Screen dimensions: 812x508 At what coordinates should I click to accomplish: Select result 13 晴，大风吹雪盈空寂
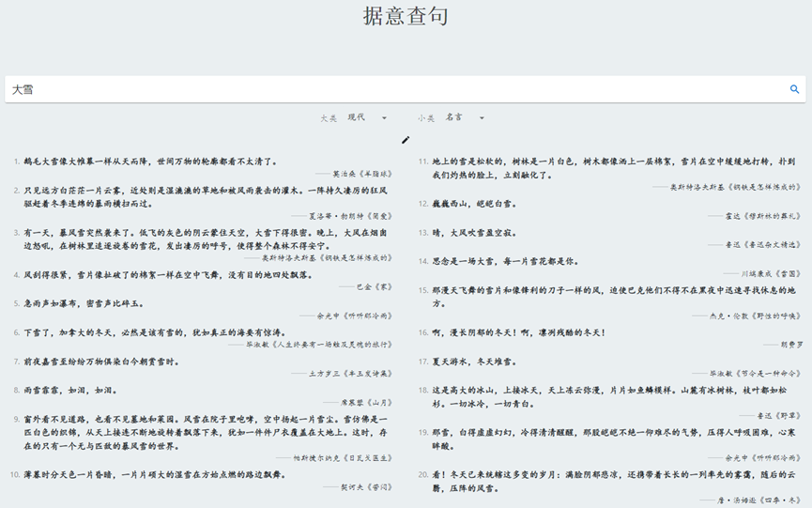coord(475,233)
